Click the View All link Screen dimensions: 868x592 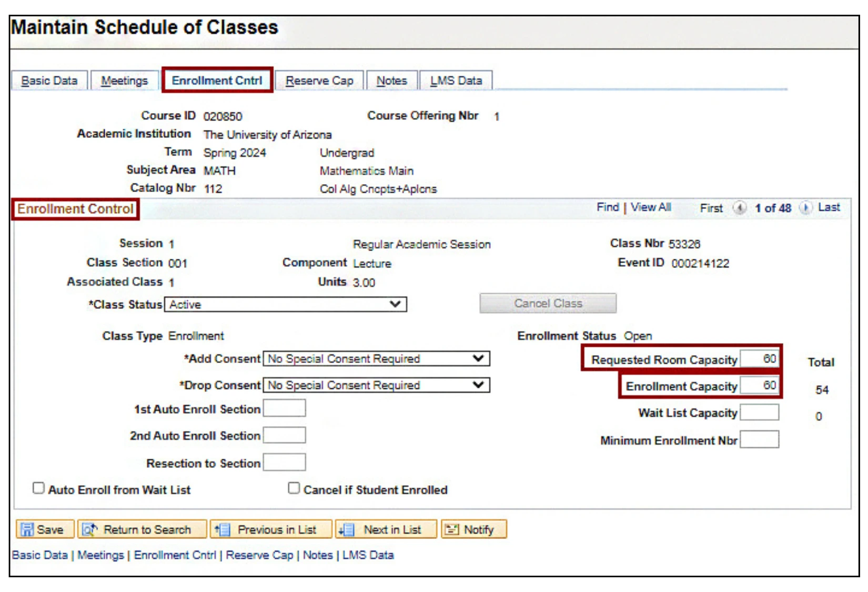pos(651,207)
